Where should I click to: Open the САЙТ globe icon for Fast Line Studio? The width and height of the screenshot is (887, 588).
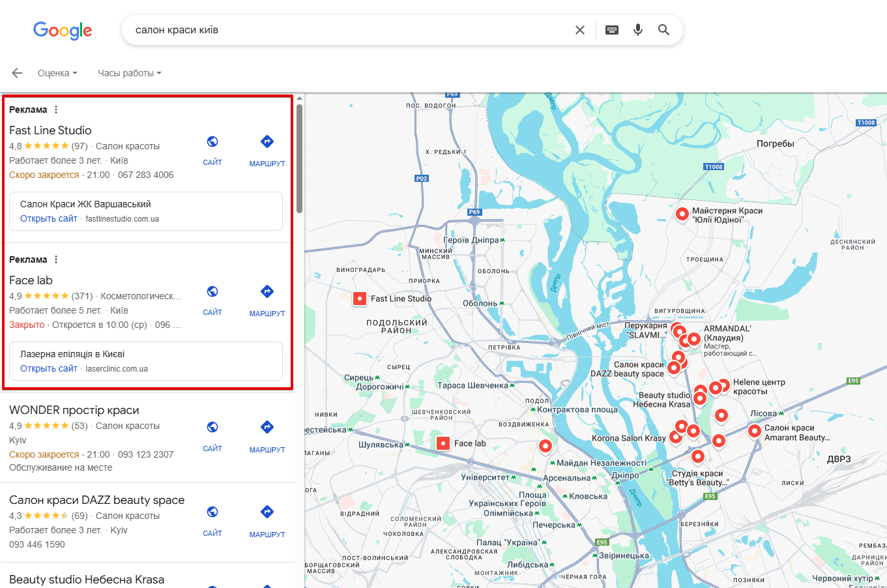click(x=212, y=141)
